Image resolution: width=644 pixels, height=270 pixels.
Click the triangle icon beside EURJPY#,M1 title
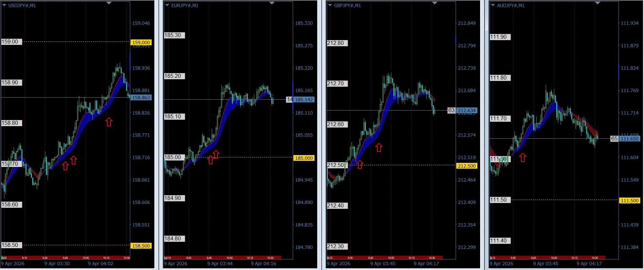pyautogui.click(x=167, y=5)
